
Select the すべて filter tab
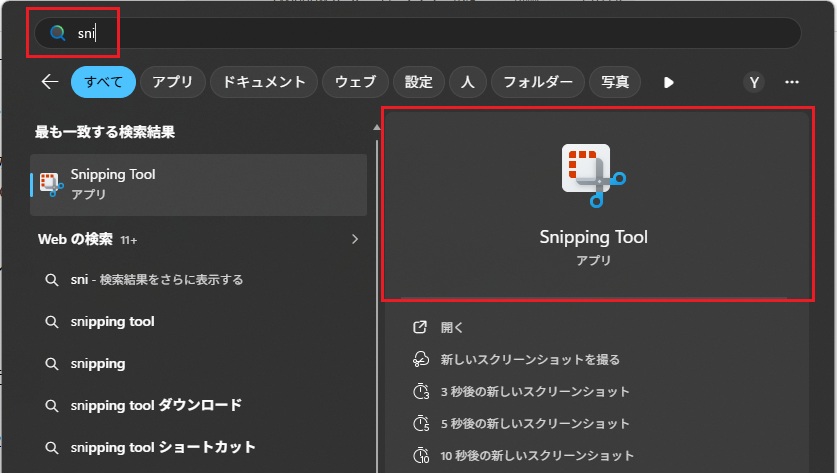tap(102, 82)
